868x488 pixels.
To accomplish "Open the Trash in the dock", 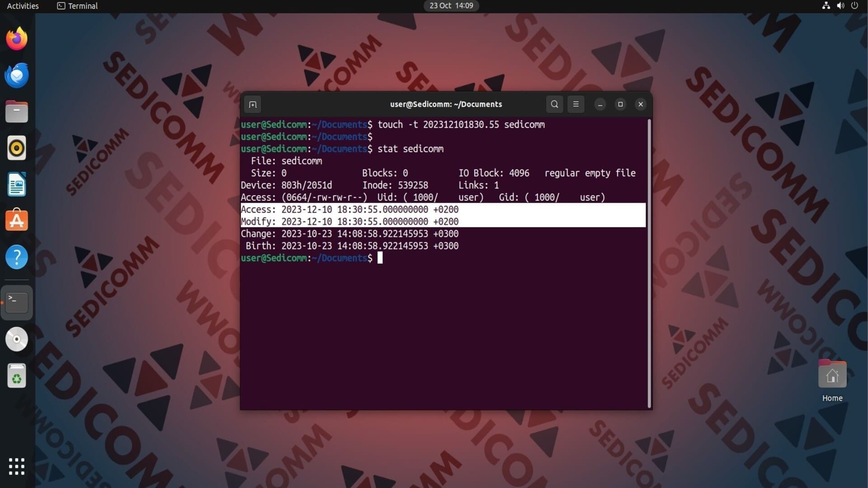I will coord(17,375).
